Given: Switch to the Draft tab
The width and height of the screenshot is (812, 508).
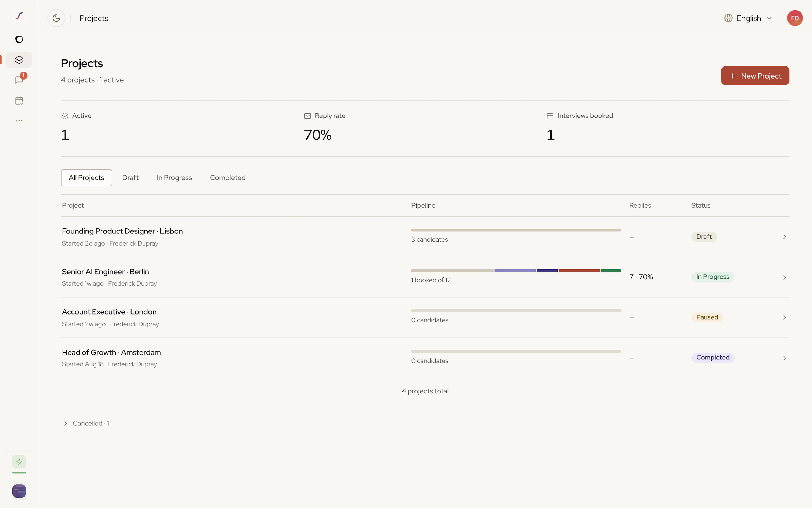Looking at the screenshot, I should [130, 178].
